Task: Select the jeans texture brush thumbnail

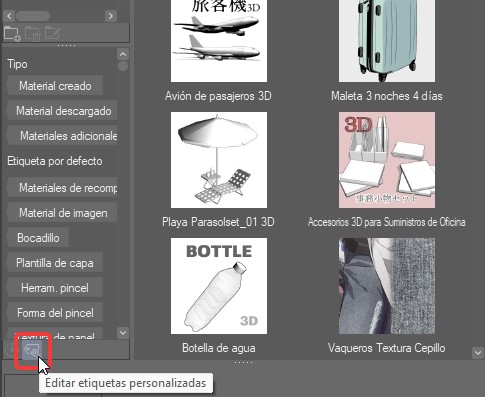Action: [387, 286]
